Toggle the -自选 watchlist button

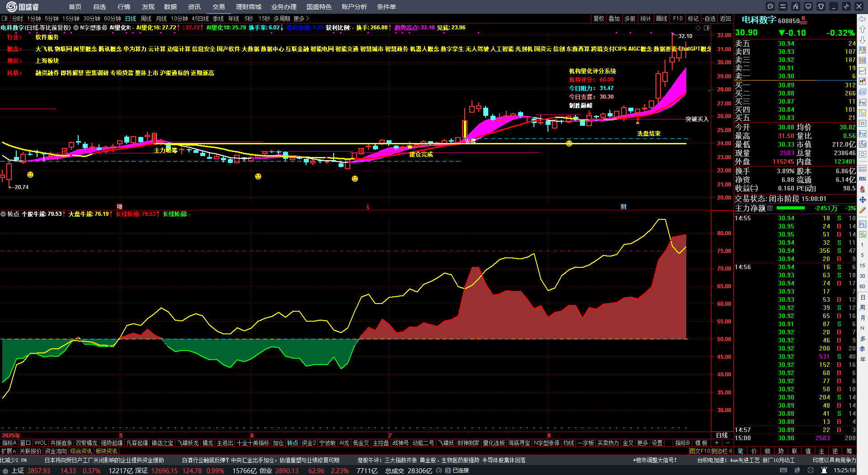point(710,19)
